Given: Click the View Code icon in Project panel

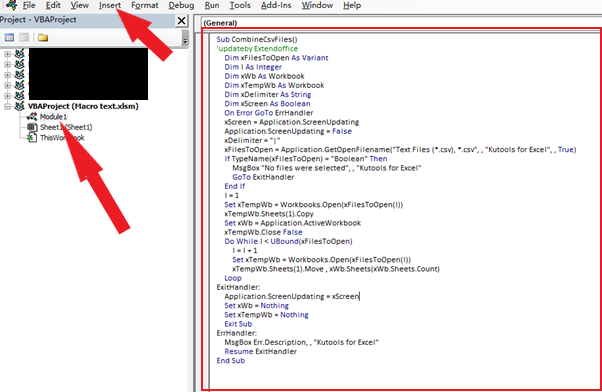Looking at the screenshot, I should point(9,37).
